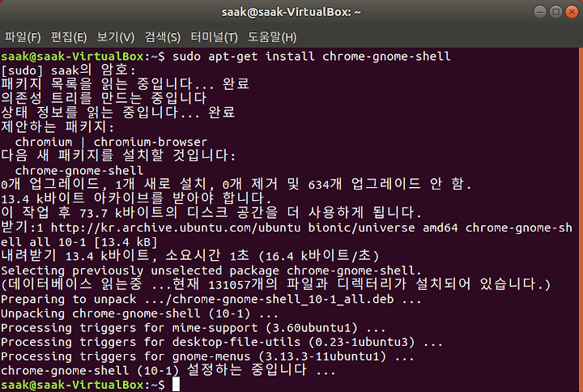Click the 'sudo apt-get install chrome-gnome-shell' command text

pyautogui.click(x=311, y=57)
